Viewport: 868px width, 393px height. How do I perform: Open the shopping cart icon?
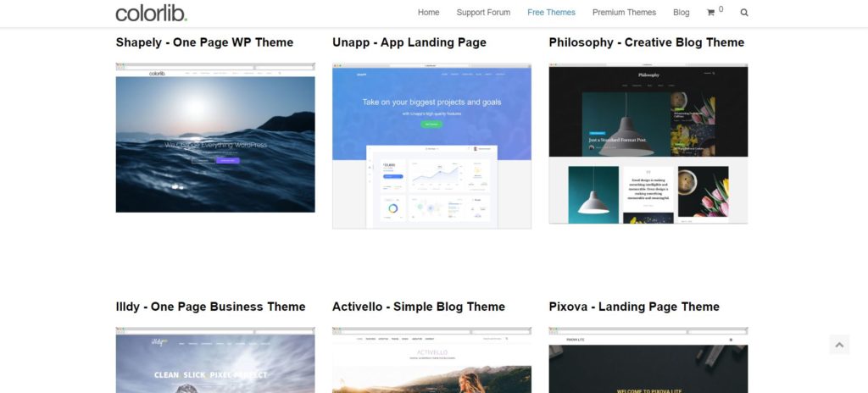coord(711,13)
